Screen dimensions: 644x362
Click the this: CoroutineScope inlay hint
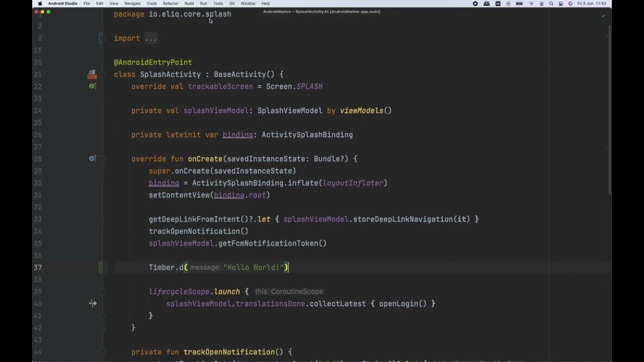coord(289,292)
